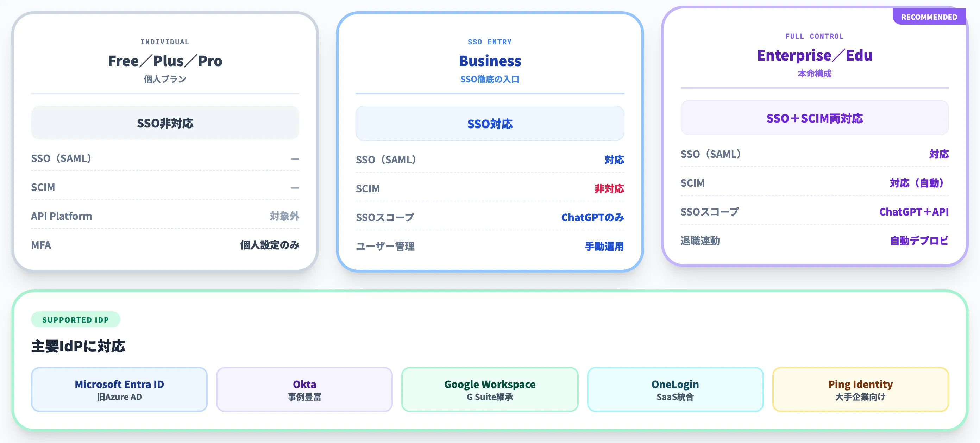
Task: Click the 退職連動 row label
Action: [x=700, y=241]
